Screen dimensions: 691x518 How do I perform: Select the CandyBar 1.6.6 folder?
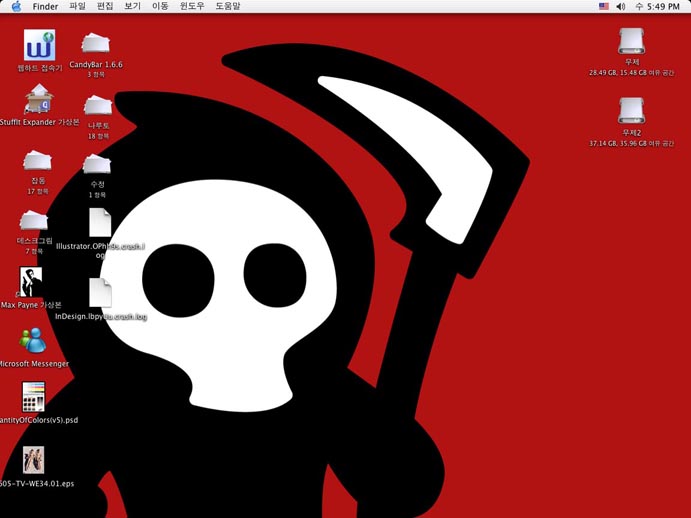coord(96,44)
